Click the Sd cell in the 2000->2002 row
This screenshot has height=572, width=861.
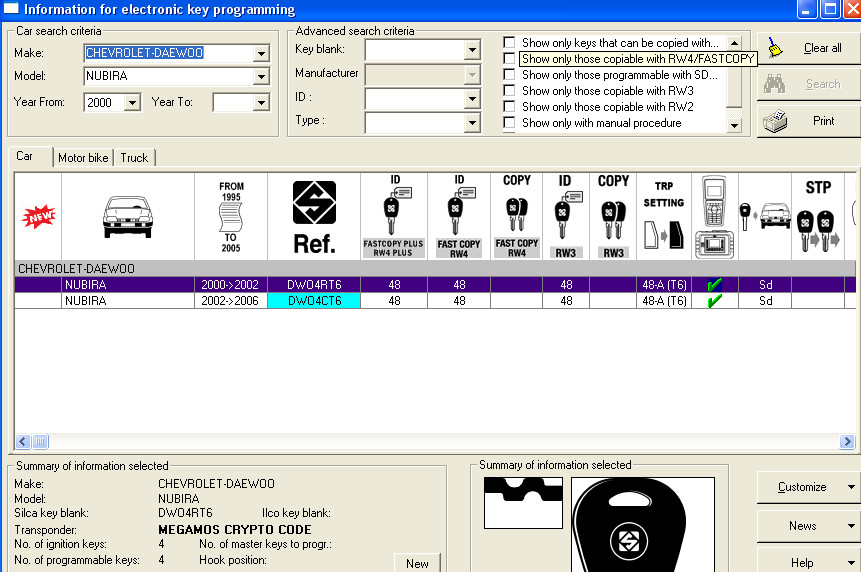point(765,285)
